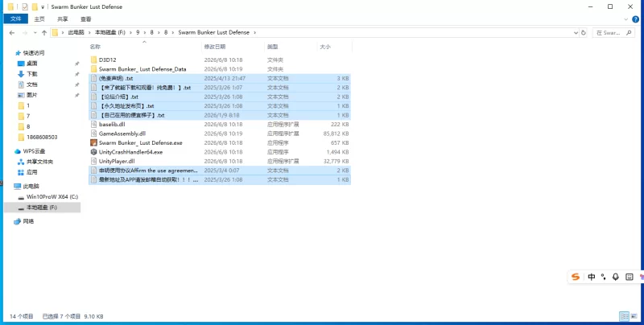The height and width of the screenshot is (325, 644).
Task: Open the 文件 menu tab
Action: [15, 19]
